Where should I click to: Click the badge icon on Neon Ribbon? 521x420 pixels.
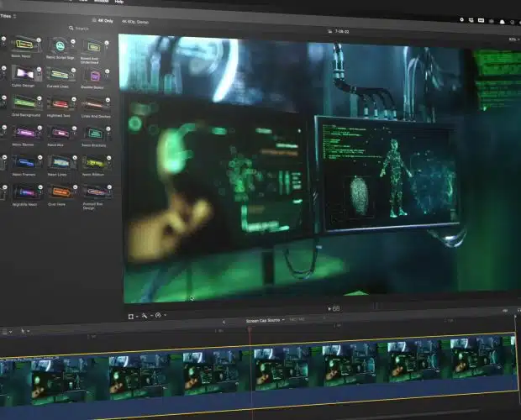(x=108, y=158)
